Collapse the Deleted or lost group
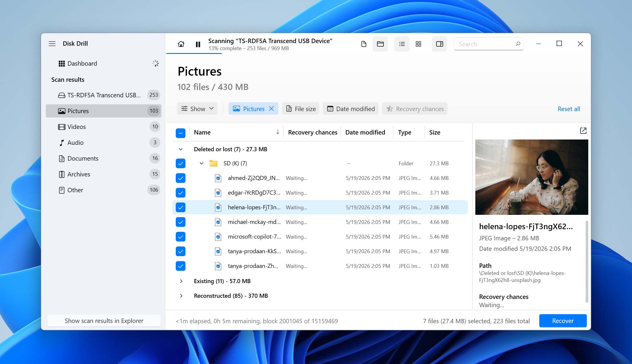632x364 pixels. point(181,149)
